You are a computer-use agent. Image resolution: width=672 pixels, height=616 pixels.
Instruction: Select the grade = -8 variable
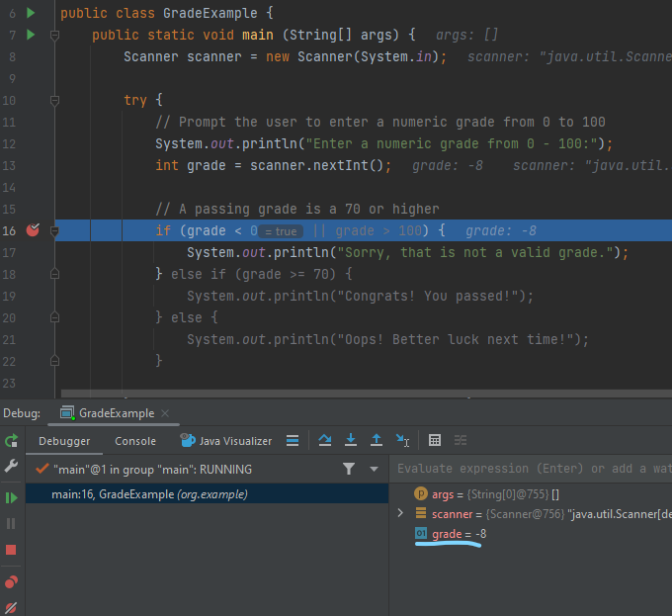coord(532,534)
